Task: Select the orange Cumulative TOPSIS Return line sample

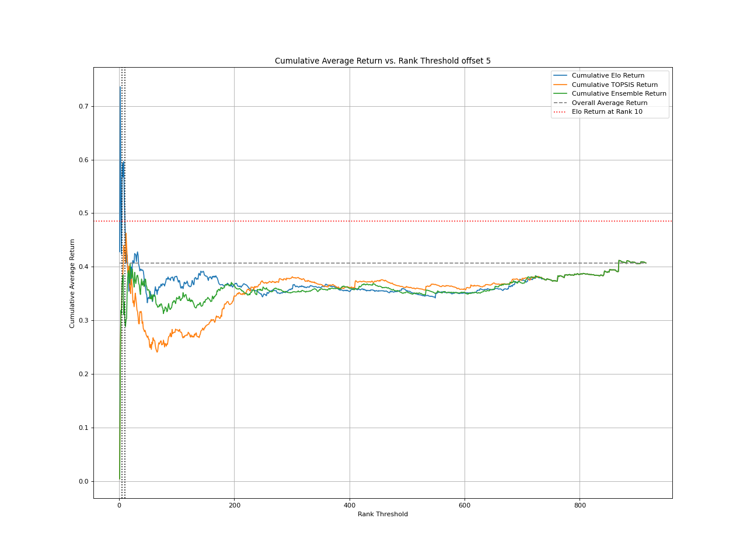Action: [x=561, y=85]
